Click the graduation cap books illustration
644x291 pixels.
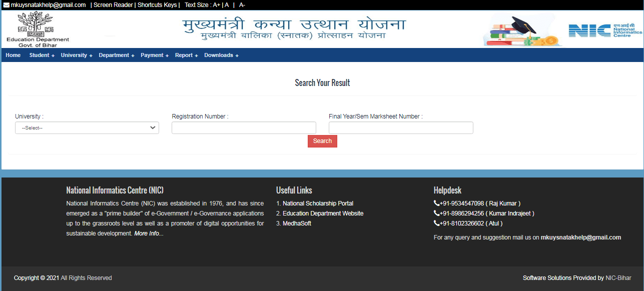(x=521, y=31)
